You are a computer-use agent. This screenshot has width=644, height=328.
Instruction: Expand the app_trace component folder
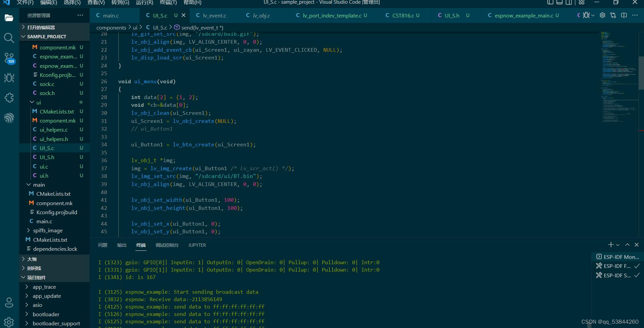(x=54, y=287)
